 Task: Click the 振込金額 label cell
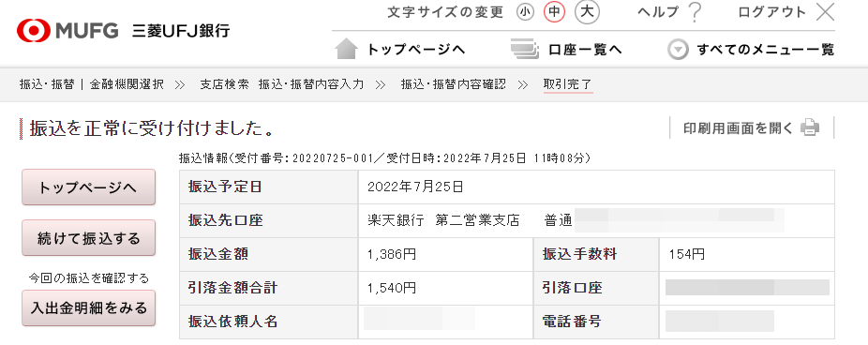[x=268, y=254]
